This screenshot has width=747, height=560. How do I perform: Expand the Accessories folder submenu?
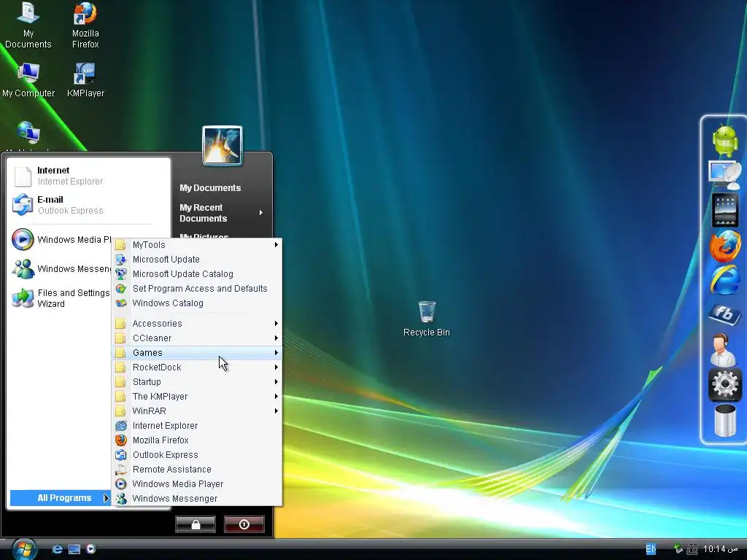(197, 324)
